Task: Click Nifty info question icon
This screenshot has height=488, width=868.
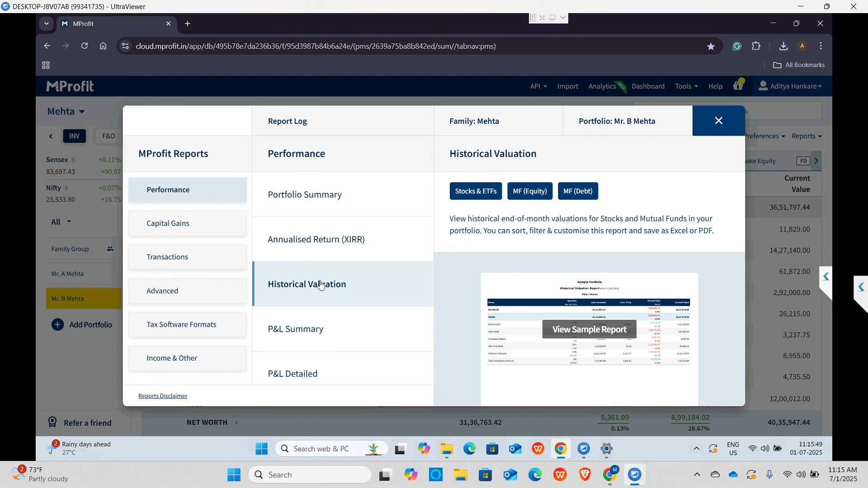Action: (66, 188)
